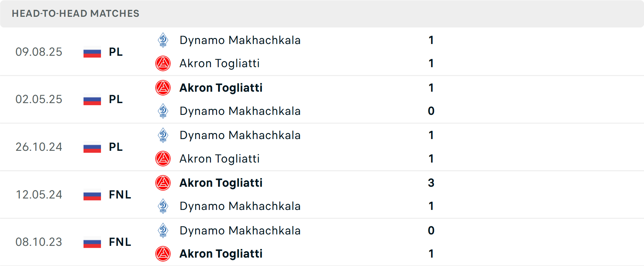The width and height of the screenshot is (644, 266).
Task: Click the date 08.10.23
Action: 39,242
